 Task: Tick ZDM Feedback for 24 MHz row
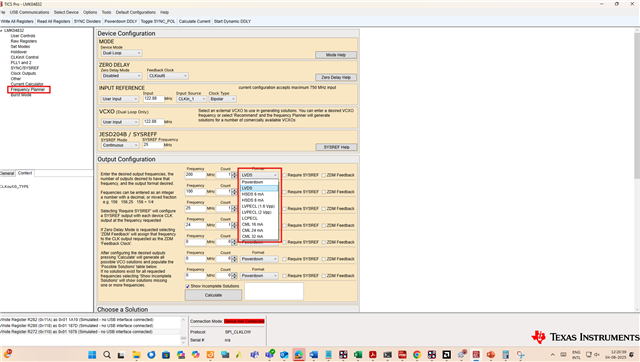pos(324,225)
